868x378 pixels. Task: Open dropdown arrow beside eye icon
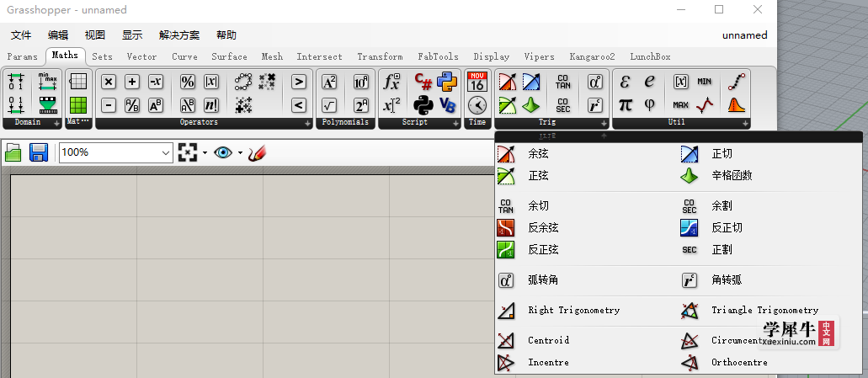pos(240,152)
